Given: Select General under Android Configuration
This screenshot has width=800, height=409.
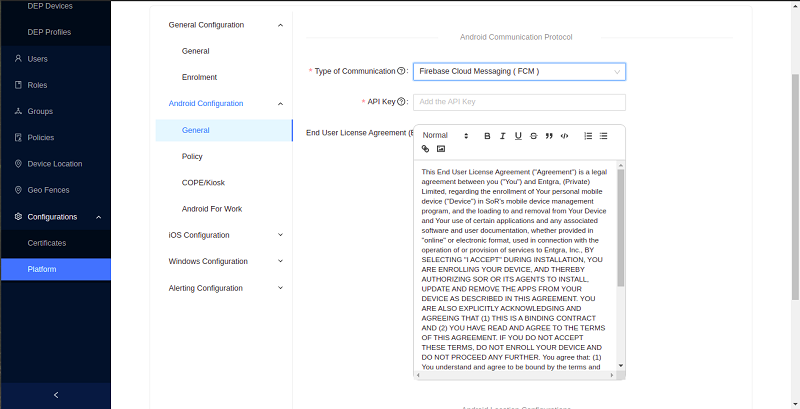Looking at the screenshot, I should click(224, 130).
